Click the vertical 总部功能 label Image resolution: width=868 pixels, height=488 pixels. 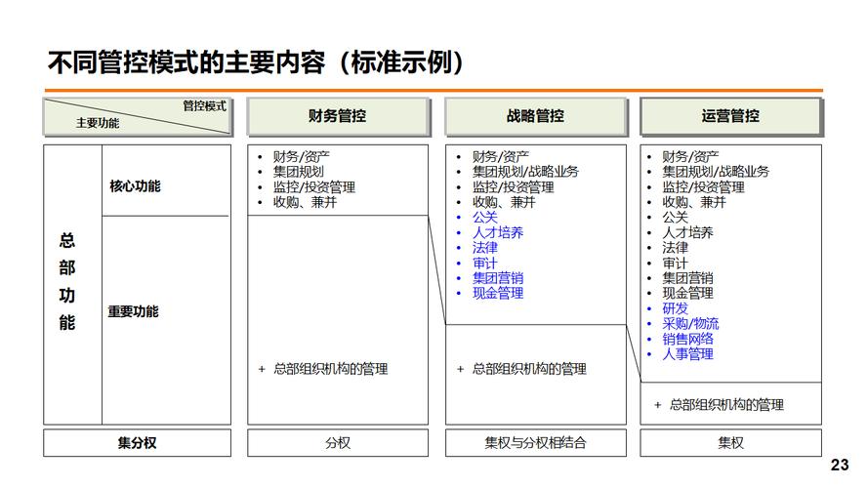67,281
